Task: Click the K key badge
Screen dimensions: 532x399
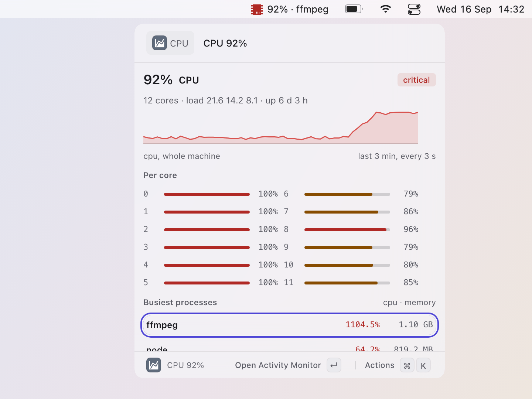Action: point(423,365)
